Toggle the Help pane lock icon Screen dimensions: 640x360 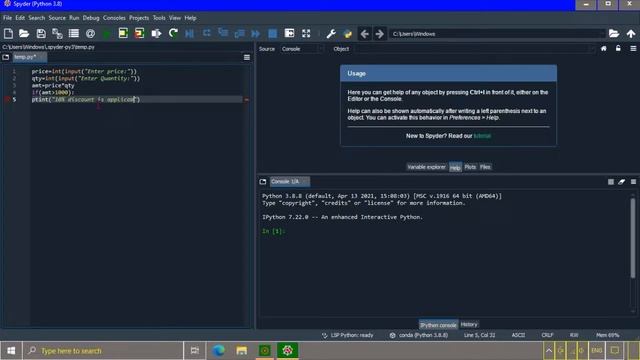[x=618, y=49]
